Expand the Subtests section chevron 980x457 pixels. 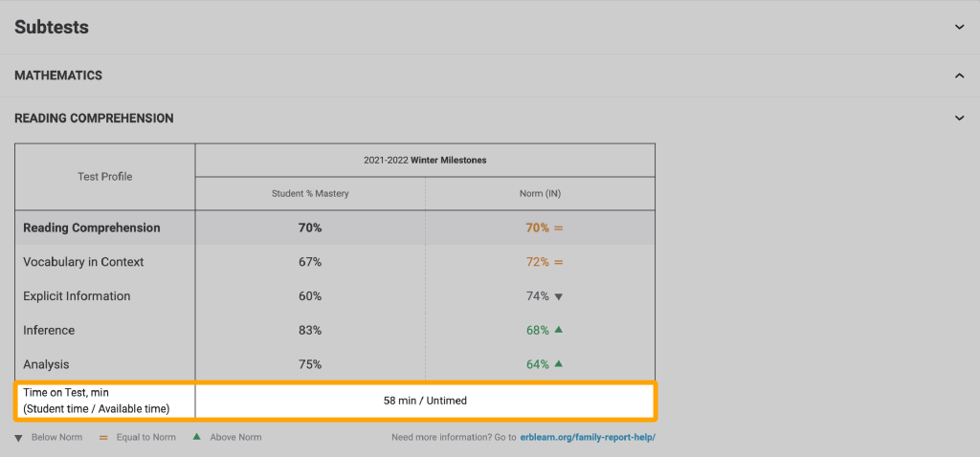tap(959, 28)
